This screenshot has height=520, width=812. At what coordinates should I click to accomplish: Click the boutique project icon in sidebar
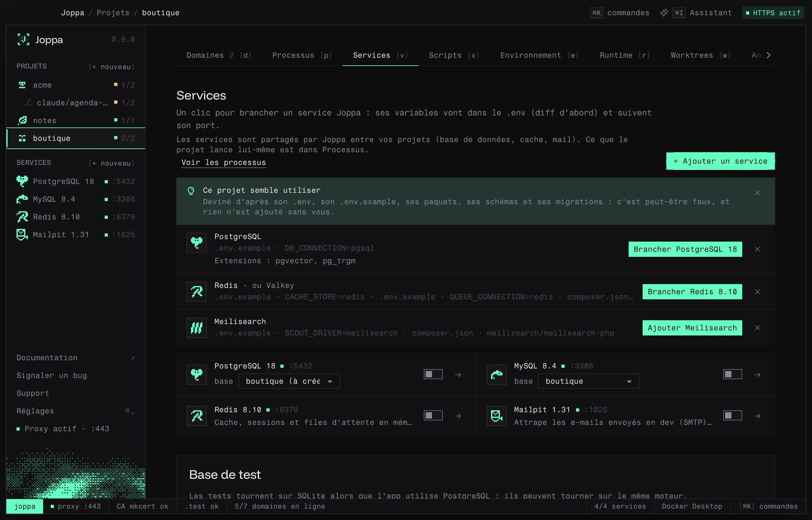coord(22,138)
